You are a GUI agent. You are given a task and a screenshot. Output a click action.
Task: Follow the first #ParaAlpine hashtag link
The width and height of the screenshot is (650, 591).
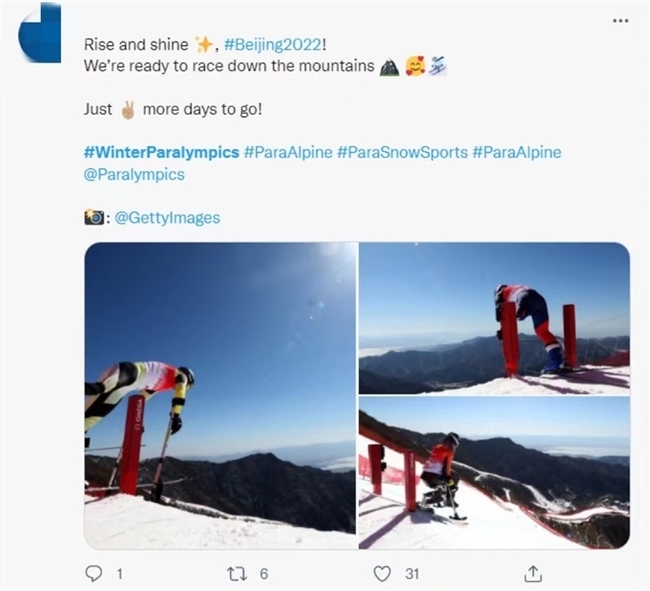click(288, 152)
